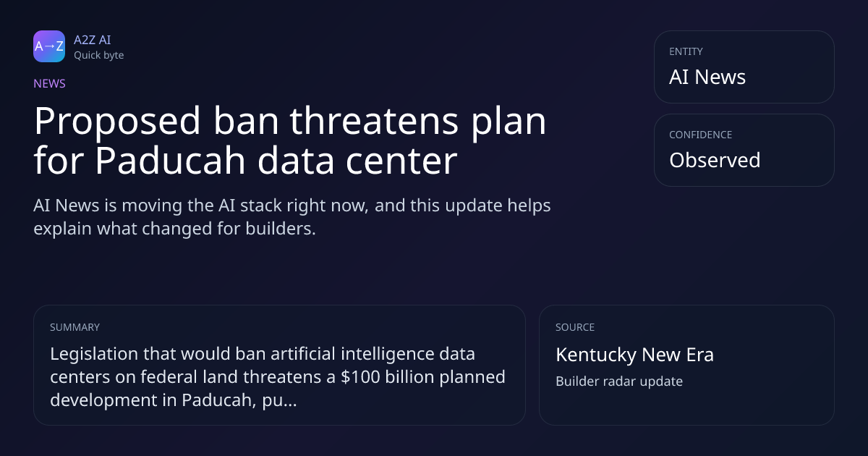Screen dimensions: 868x456
Task: Click the purple NEWS category label
Action: pos(49,83)
